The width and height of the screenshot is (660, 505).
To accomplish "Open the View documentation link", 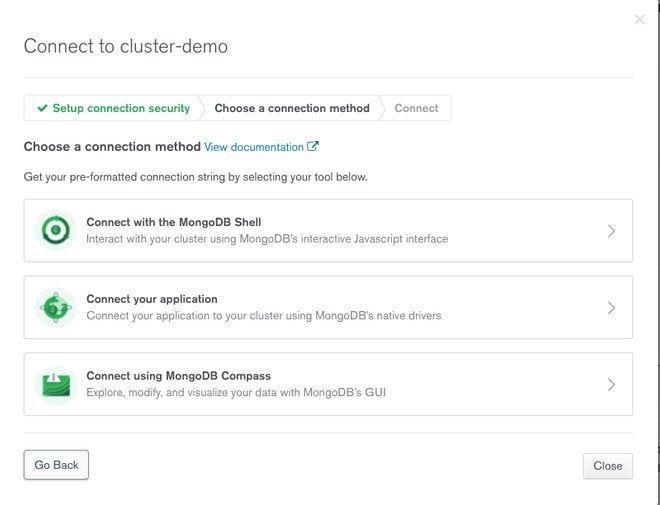I will pos(254,147).
